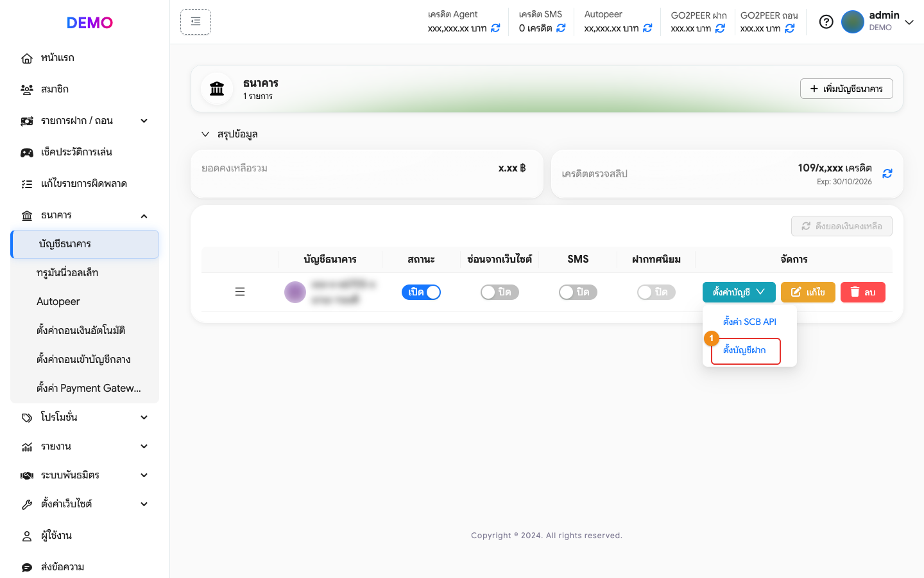Open ตั้งค่าถอนเงินอัตโนมัติ submenu item
924x578 pixels.
pyautogui.click(x=85, y=331)
